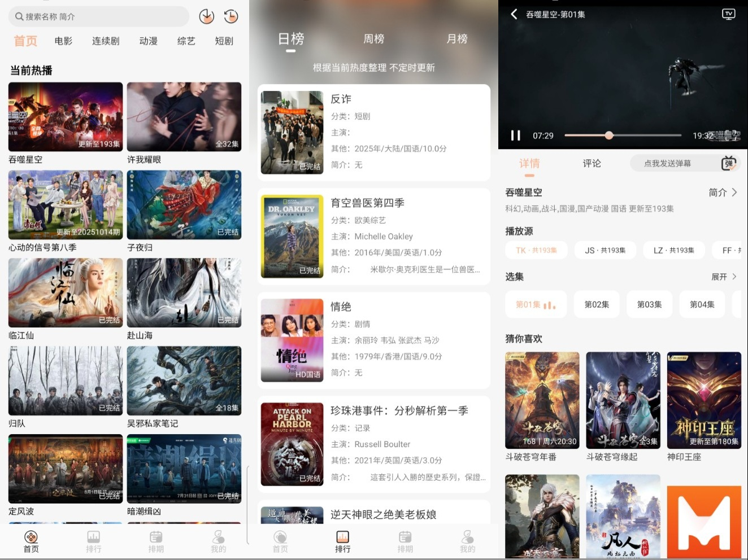Screen dimensions: 748x560
Task: Tap the cast to TV icon
Action: pos(729,14)
